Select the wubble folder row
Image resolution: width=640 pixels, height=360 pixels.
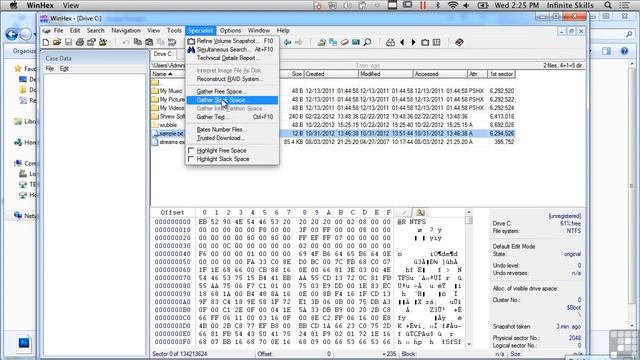(333, 125)
